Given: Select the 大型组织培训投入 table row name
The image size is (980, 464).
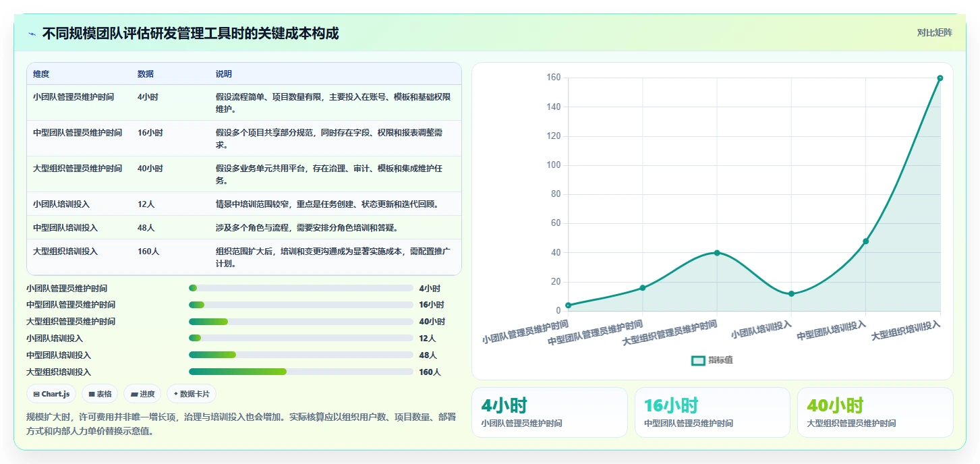Looking at the screenshot, I should 65,252.
